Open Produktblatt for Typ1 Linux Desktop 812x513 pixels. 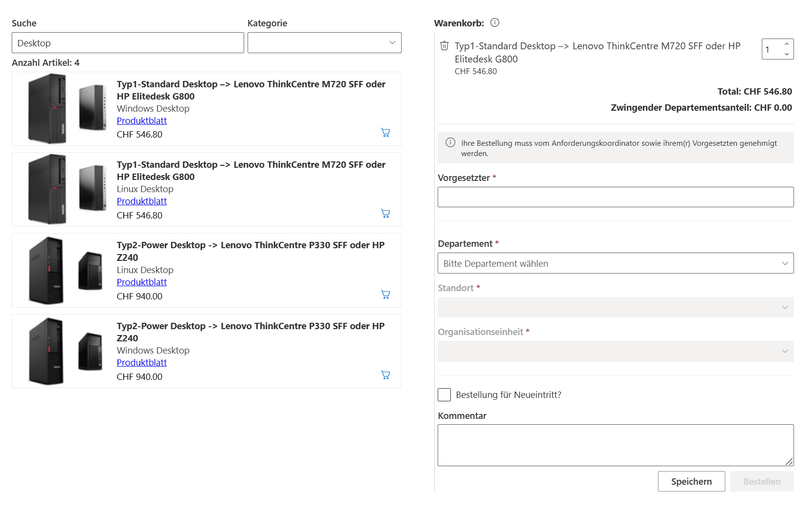[142, 201]
